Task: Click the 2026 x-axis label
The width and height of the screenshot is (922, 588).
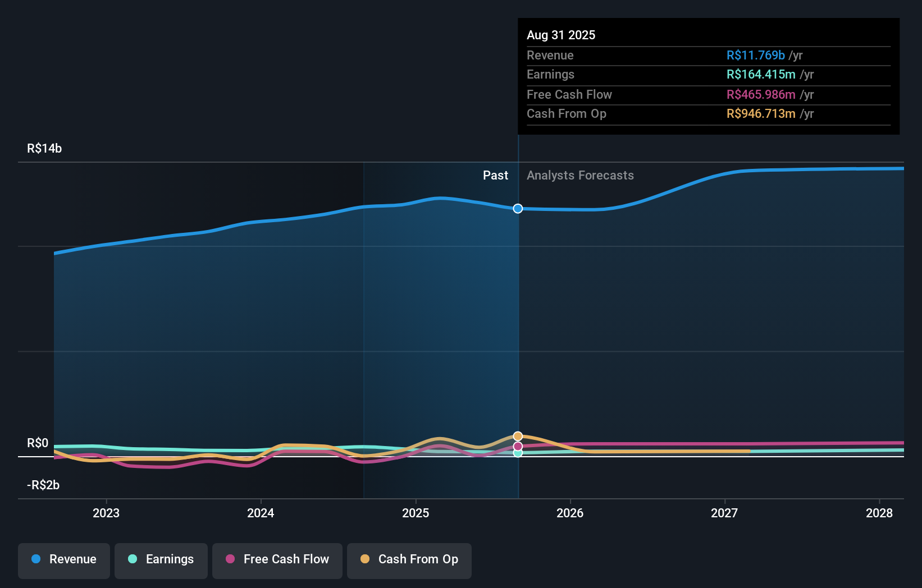Action: tap(570, 513)
